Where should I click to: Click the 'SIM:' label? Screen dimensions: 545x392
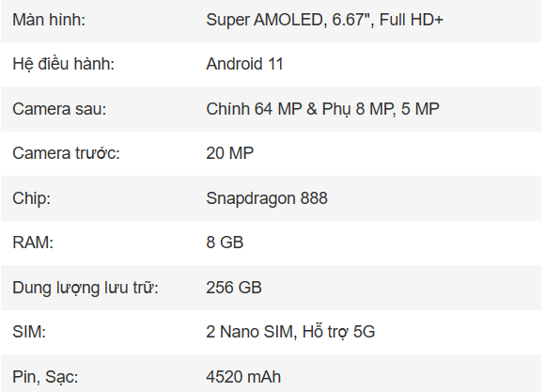click(29, 332)
